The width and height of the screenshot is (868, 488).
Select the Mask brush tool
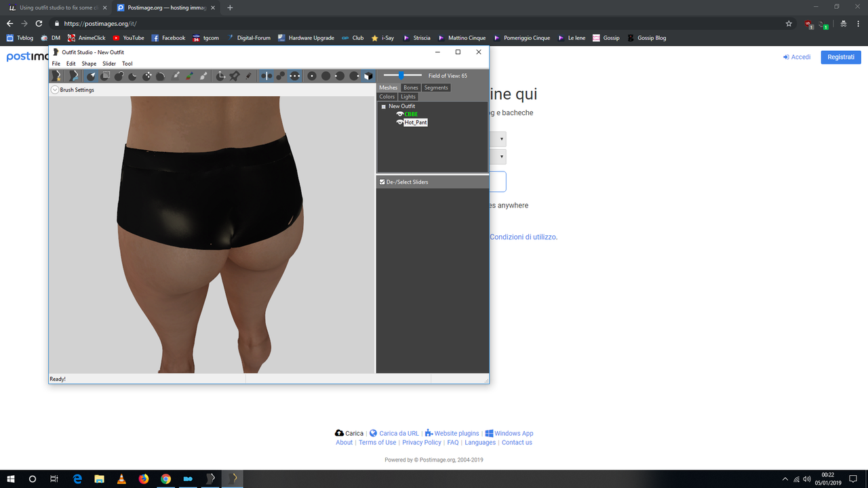point(105,76)
